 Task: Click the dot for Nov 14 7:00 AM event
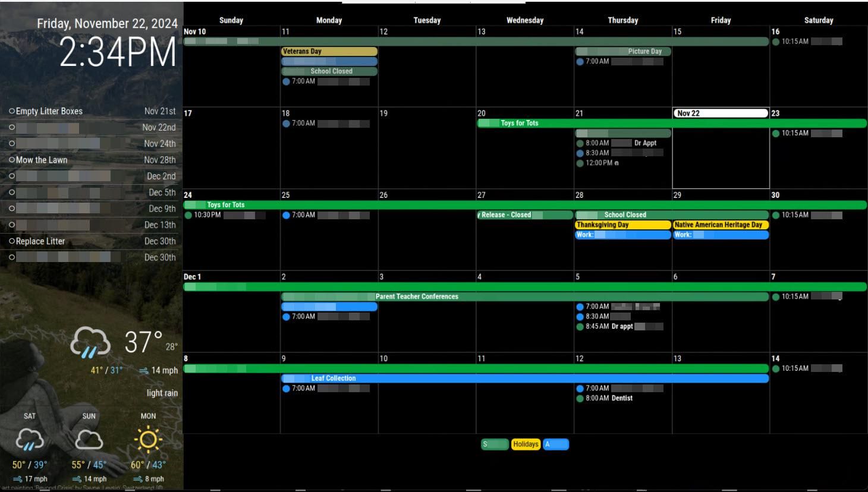[x=580, y=61]
